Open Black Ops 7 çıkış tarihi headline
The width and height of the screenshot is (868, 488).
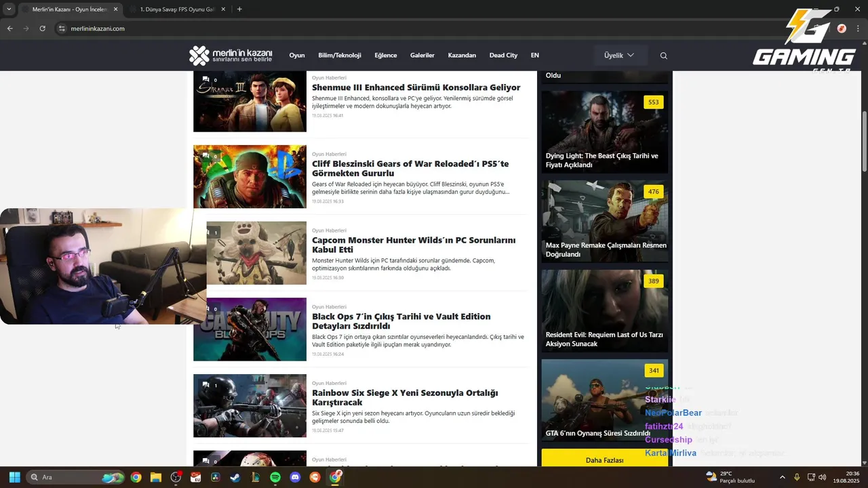tap(401, 321)
